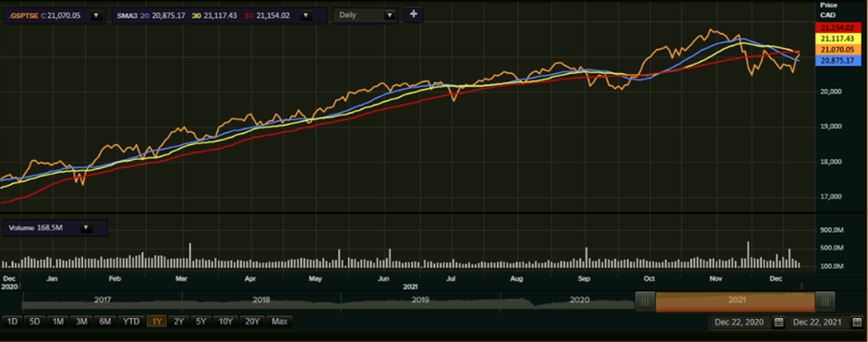Open the .GSPTSE symbol dropdown arrow
Viewport: 868px width, 342px height.
(x=96, y=16)
